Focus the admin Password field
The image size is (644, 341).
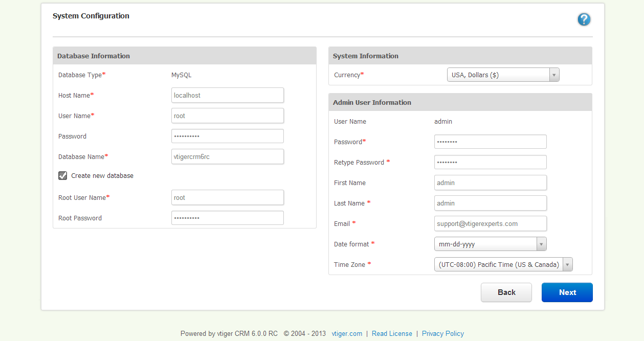pos(491,142)
